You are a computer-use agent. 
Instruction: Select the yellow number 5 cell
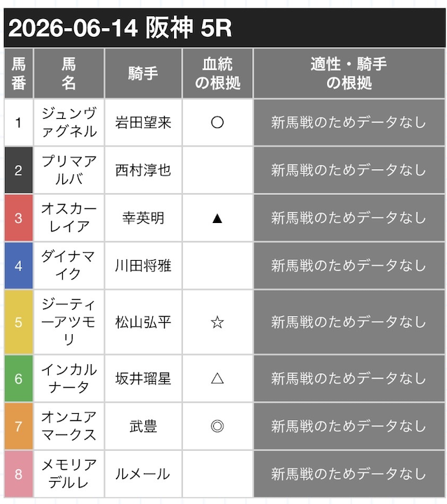[19, 322]
